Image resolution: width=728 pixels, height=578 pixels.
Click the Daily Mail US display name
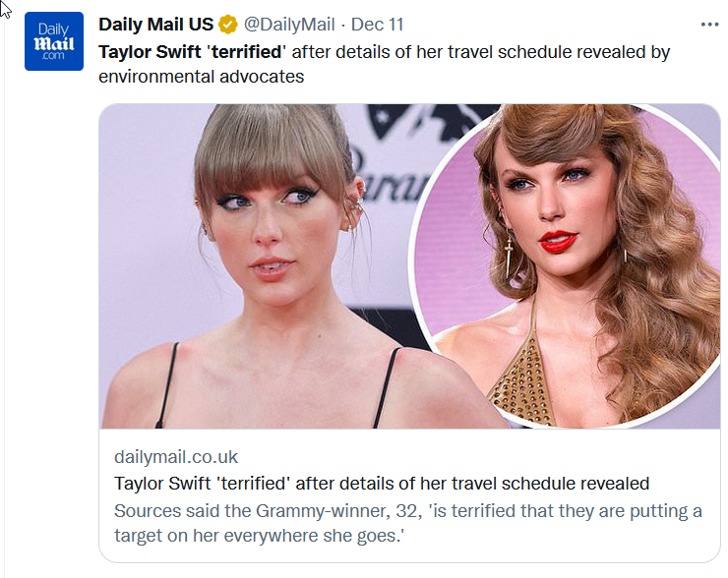pos(155,25)
